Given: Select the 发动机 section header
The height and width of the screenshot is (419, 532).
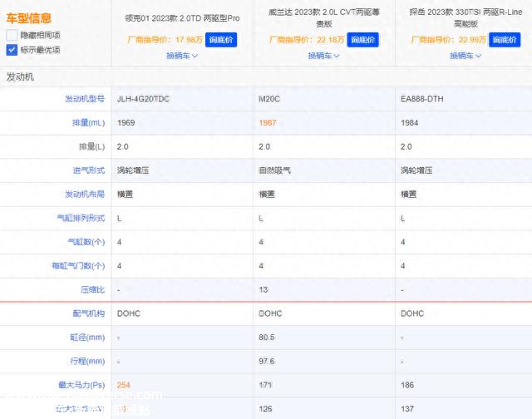Looking at the screenshot, I should 20,77.
